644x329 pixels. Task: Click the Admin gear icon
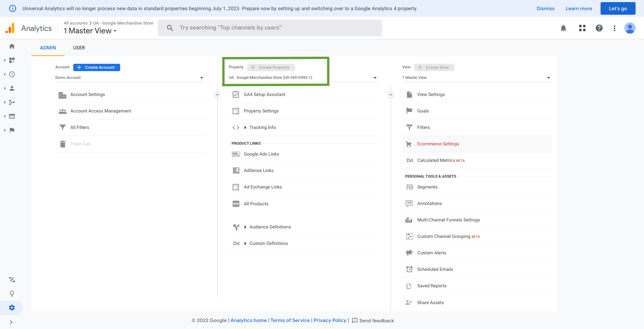12,308
